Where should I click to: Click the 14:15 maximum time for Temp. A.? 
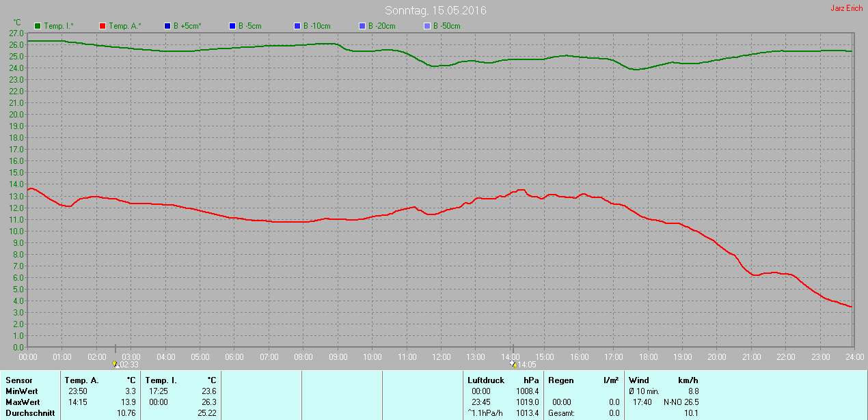click(x=78, y=402)
